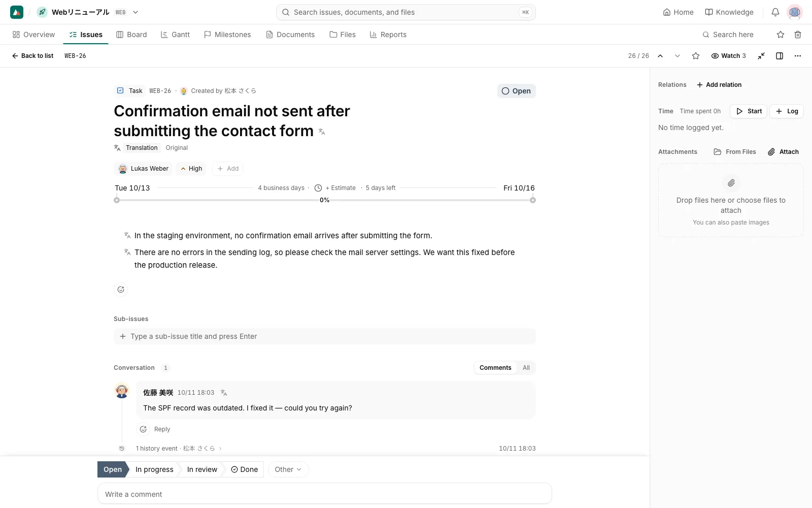Translate the comment by 佐藤 美咲
The width and height of the screenshot is (812, 508).
(224, 393)
